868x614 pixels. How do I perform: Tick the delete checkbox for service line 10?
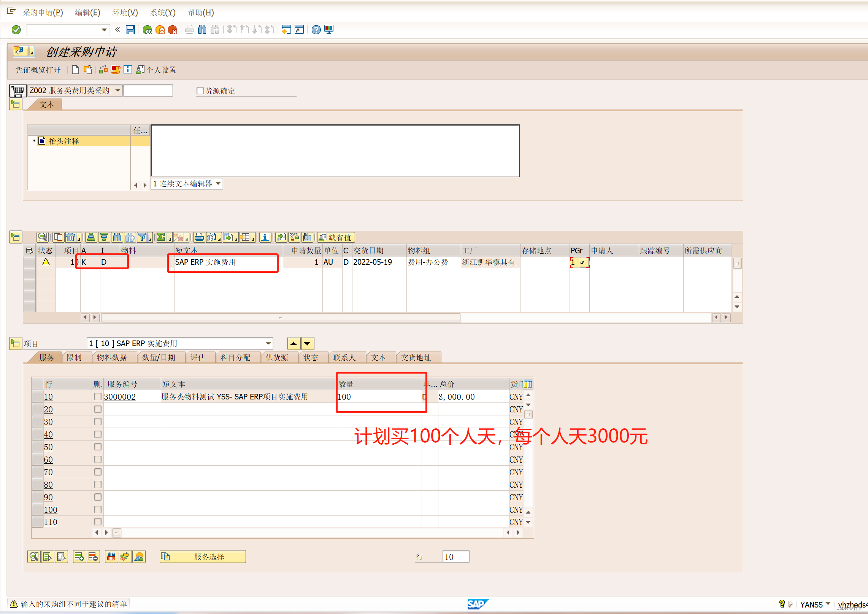point(98,397)
